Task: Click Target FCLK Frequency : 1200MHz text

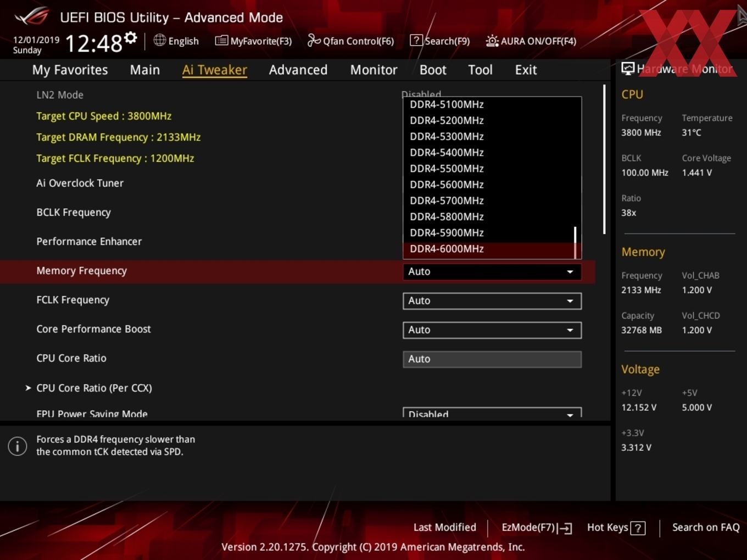Action: click(x=115, y=158)
